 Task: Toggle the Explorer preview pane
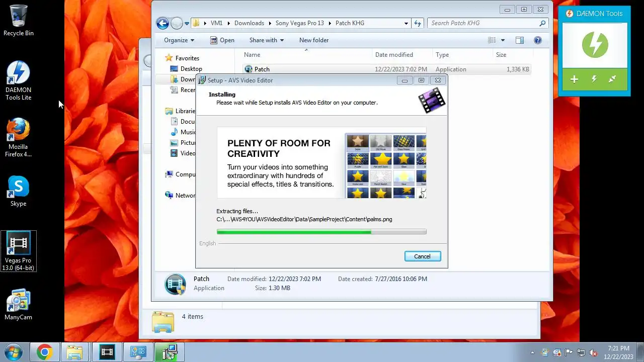[520, 40]
